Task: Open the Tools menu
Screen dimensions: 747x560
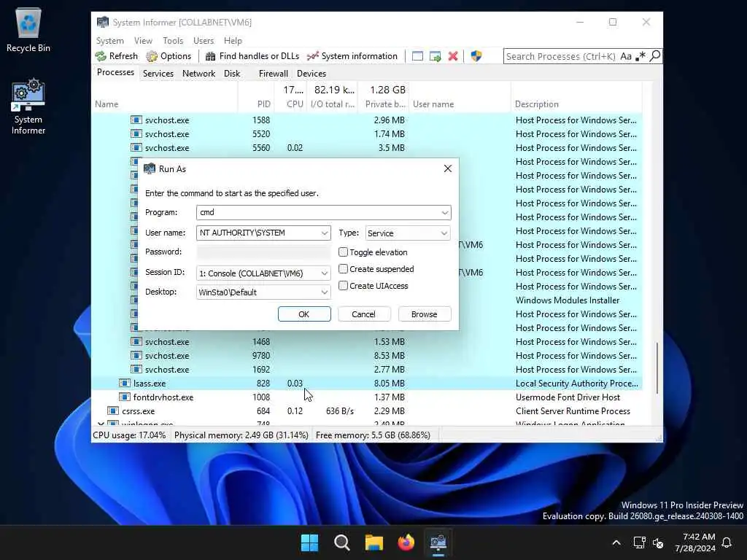Action: [x=173, y=41]
